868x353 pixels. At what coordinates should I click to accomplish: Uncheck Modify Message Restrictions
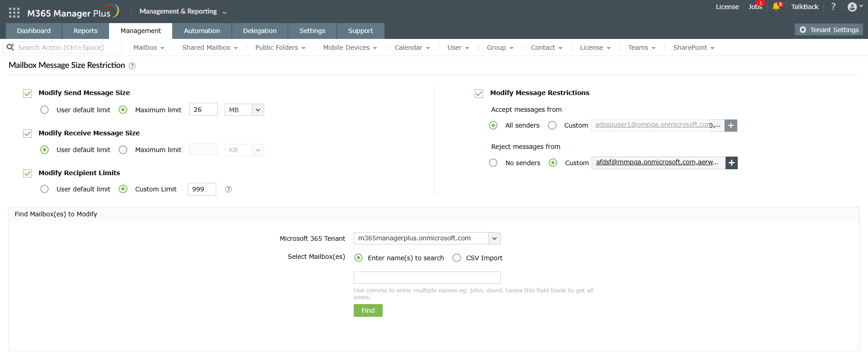tap(479, 93)
